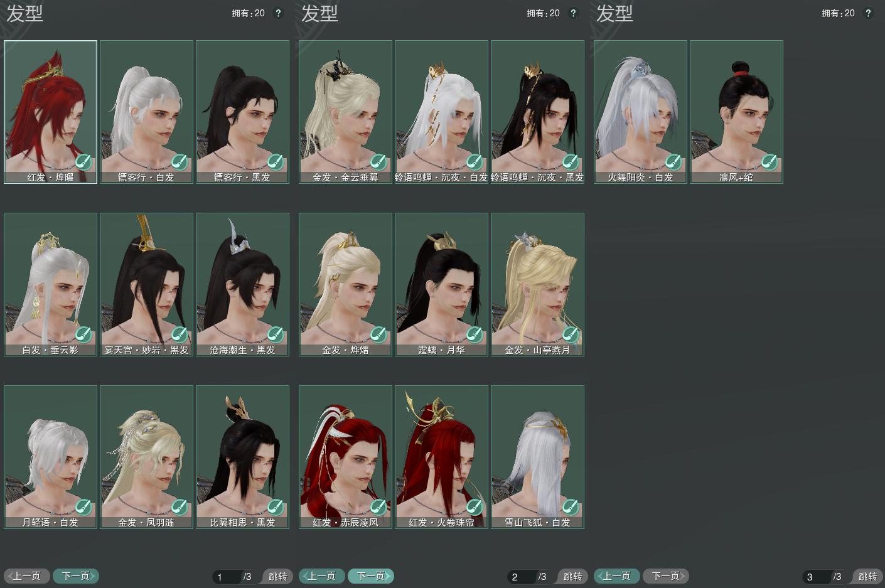Image resolution: width=885 pixels, height=588 pixels.
Task: Click 上一页 in the page 3 panel
Action: (x=617, y=576)
